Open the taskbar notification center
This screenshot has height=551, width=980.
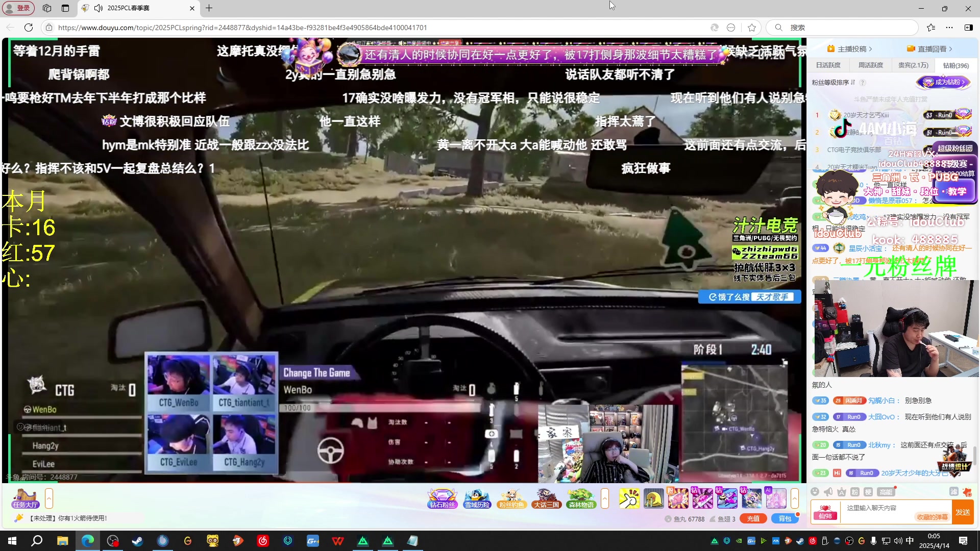[963, 541]
